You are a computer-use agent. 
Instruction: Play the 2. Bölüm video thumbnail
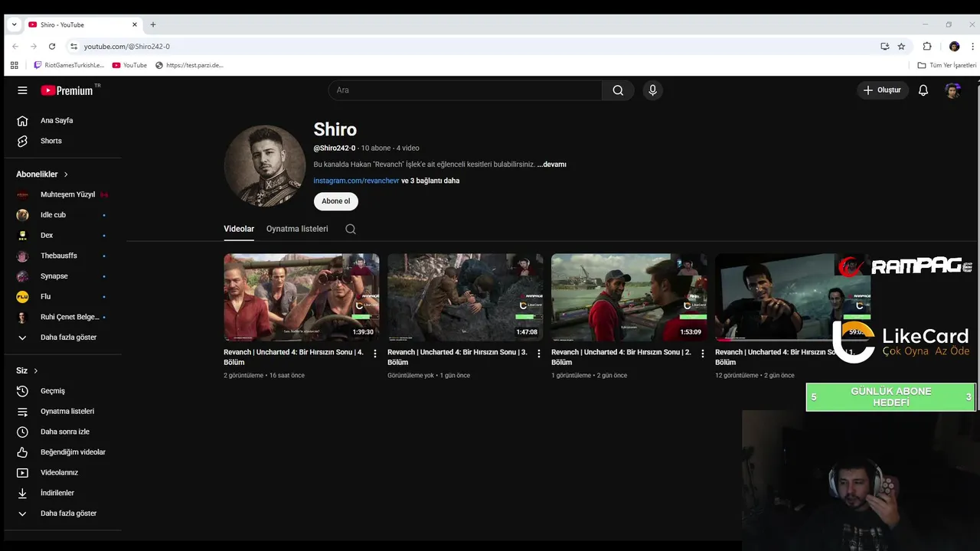pyautogui.click(x=629, y=297)
